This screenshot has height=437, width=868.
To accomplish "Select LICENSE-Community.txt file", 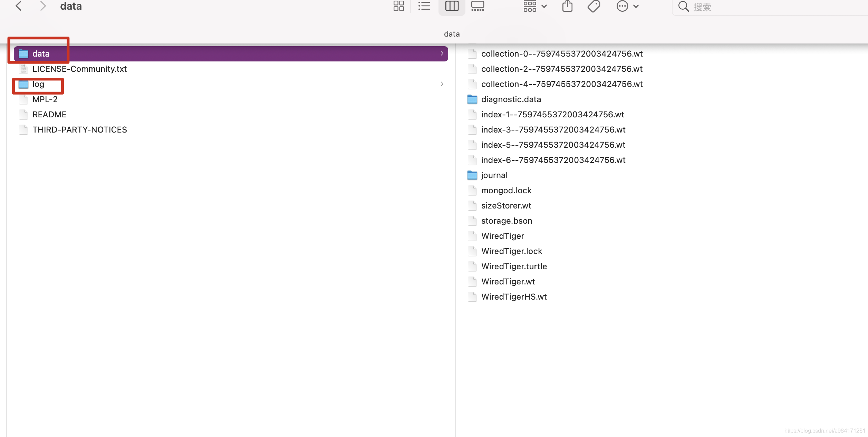I will tap(79, 69).
